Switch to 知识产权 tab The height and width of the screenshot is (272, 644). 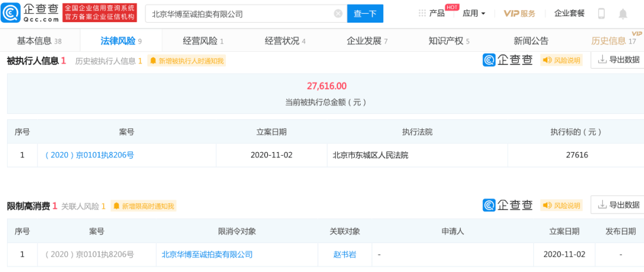pos(449,41)
